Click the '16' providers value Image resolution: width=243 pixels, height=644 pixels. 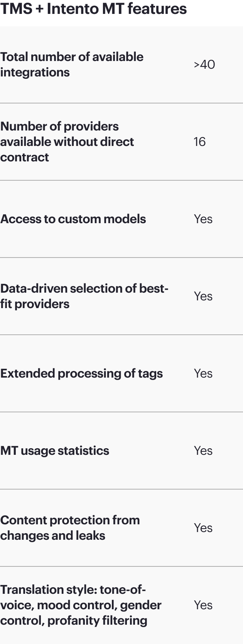coord(199,142)
